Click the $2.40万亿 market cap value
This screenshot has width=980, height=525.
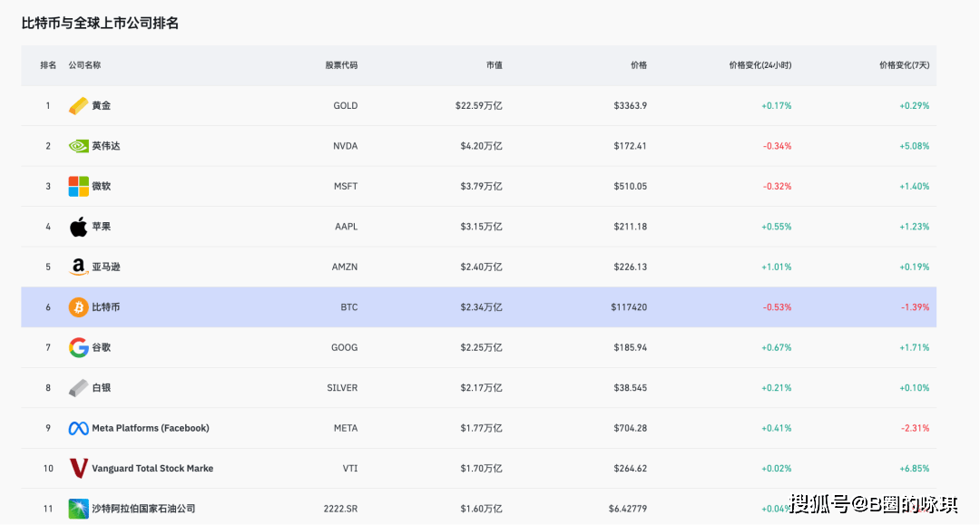click(481, 267)
